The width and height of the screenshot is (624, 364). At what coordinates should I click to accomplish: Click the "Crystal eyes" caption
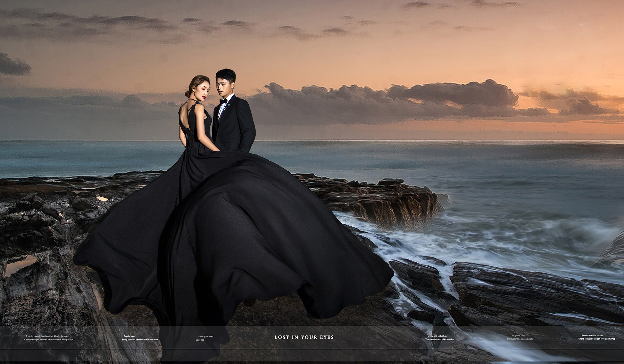click(130, 336)
